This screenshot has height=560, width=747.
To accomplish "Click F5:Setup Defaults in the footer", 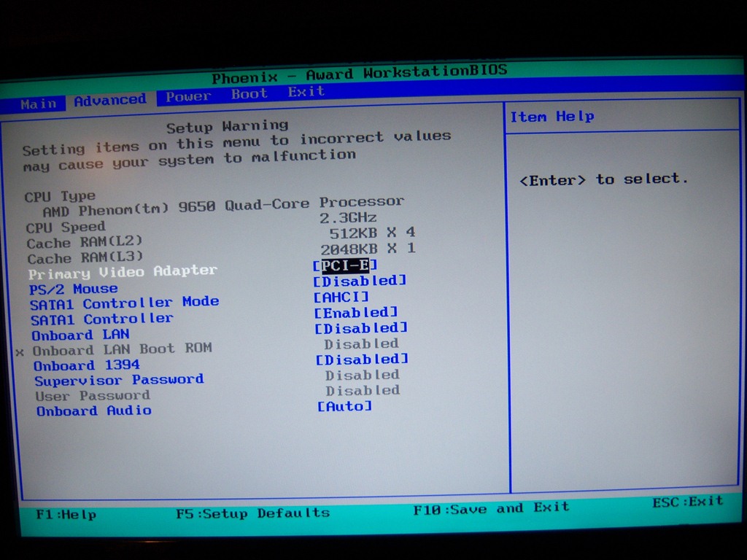I will pos(253,513).
